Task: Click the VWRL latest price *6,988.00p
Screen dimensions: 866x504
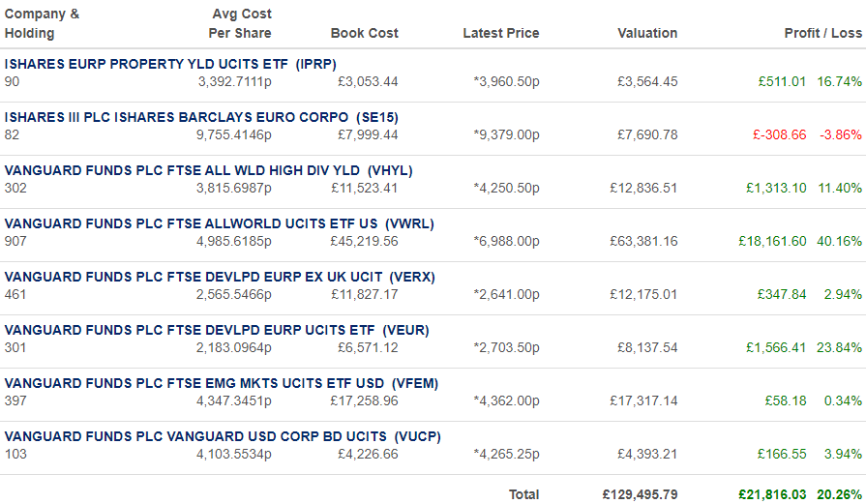Action: pos(506,241)
